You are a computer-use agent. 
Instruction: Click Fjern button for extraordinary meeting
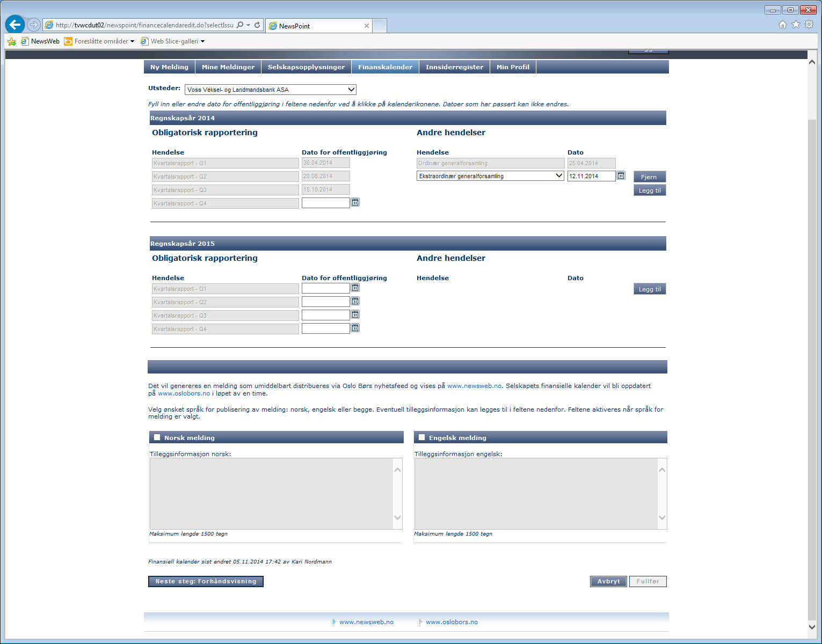click(650, 177)
